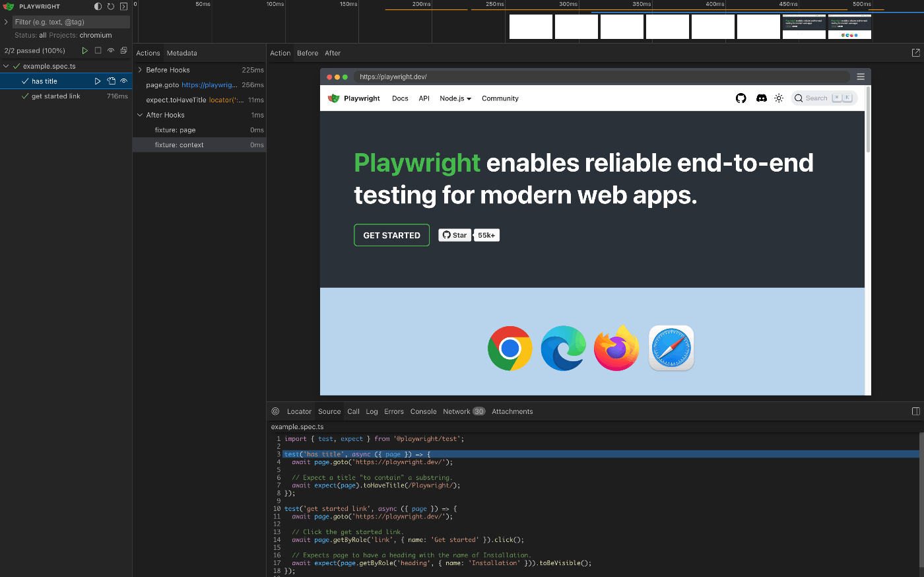Click last filmstrip thumbnail with browser logos
924x577 pixels.
click(849, 27)
